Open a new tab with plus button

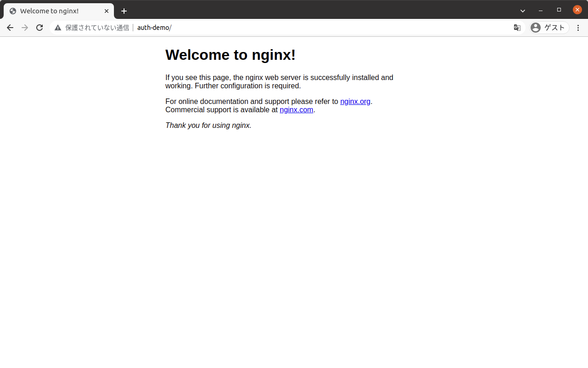tap(124, 11)
